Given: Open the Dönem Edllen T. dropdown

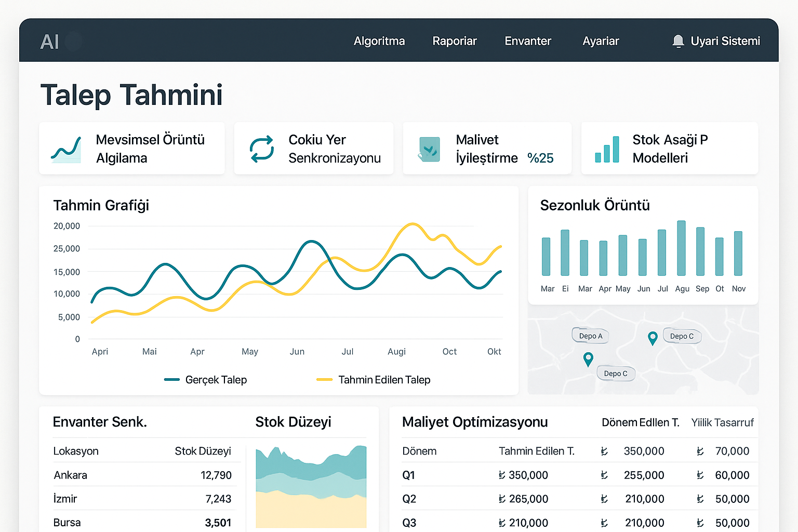Looking at the screenshot, I should tap(641, 422).
